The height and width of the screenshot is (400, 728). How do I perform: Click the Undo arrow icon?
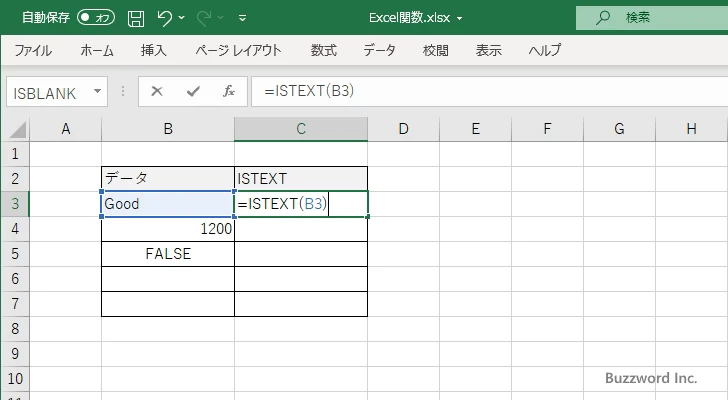pyautogui.click(x=164, y=18)
